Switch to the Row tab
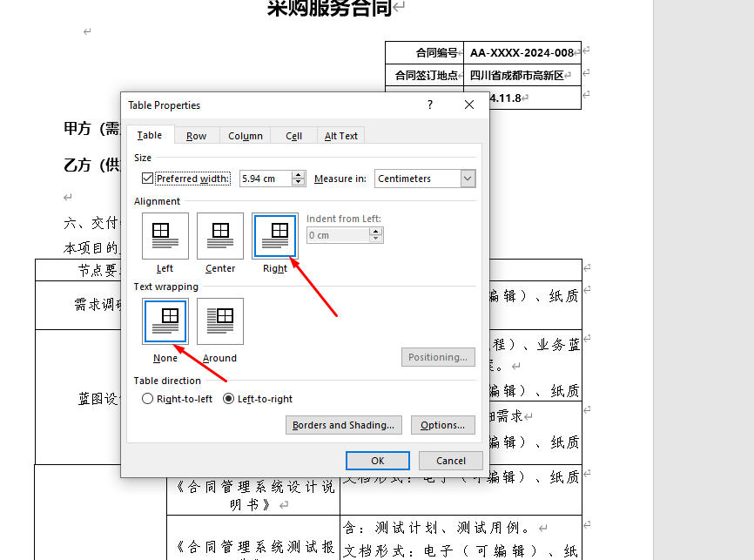754x560 pixels. (196, 136)
